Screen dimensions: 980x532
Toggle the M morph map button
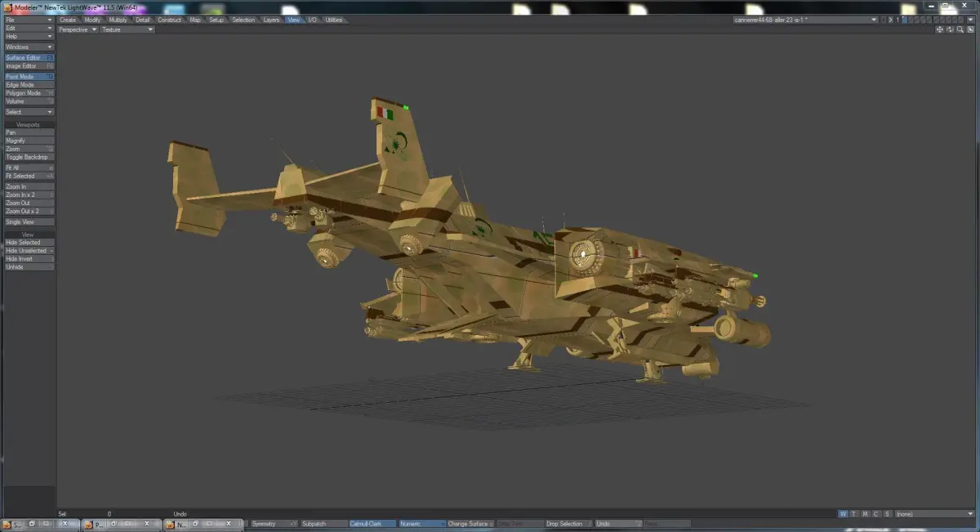[865, 513]
